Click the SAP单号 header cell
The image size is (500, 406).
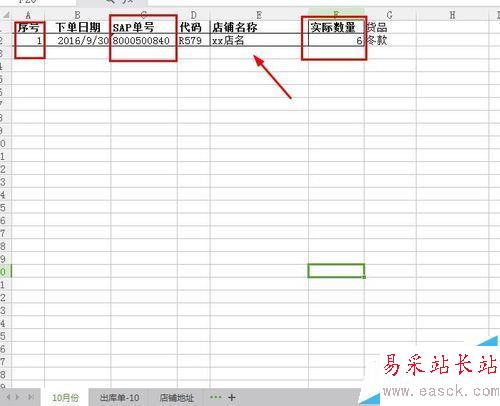coord(144,27)
